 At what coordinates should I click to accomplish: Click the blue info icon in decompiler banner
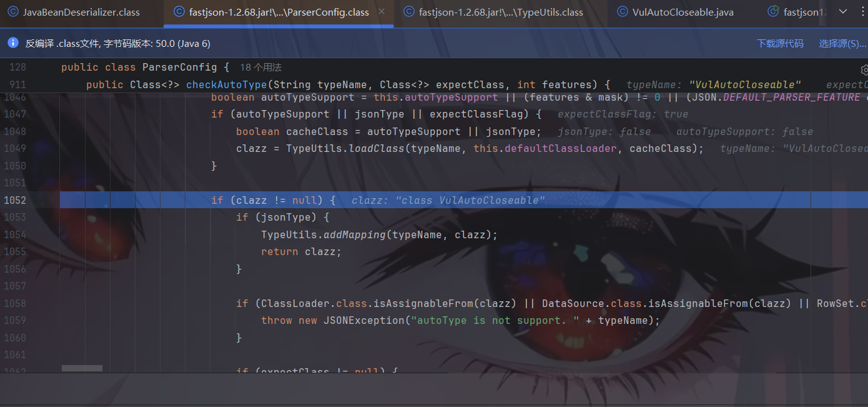click(12, 43)
